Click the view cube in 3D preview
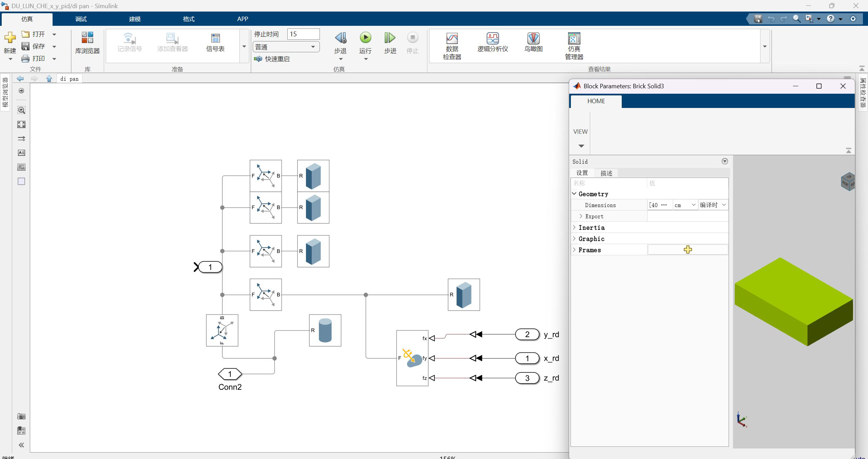Screen dimensions: 868x459 (x=847, y=182)
